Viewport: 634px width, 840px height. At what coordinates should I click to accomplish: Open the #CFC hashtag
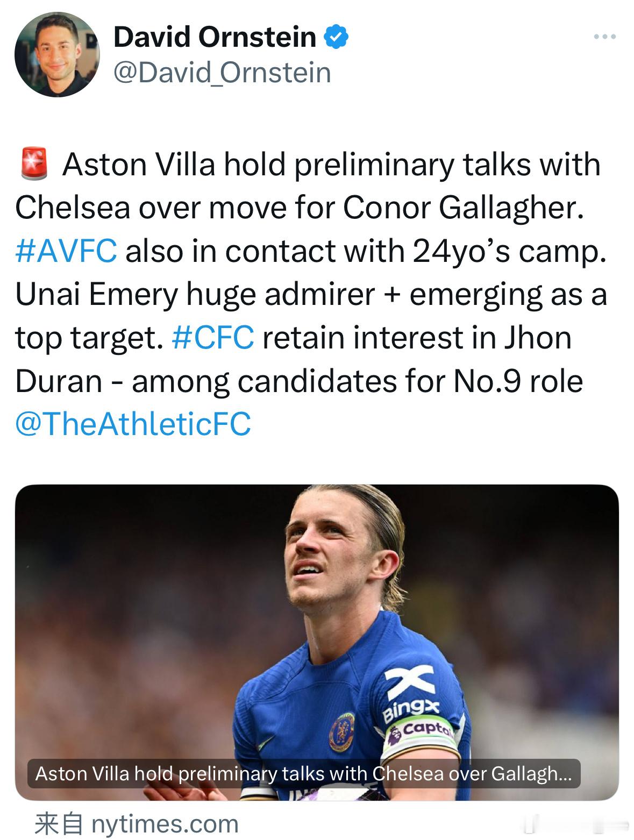(213, 338)
